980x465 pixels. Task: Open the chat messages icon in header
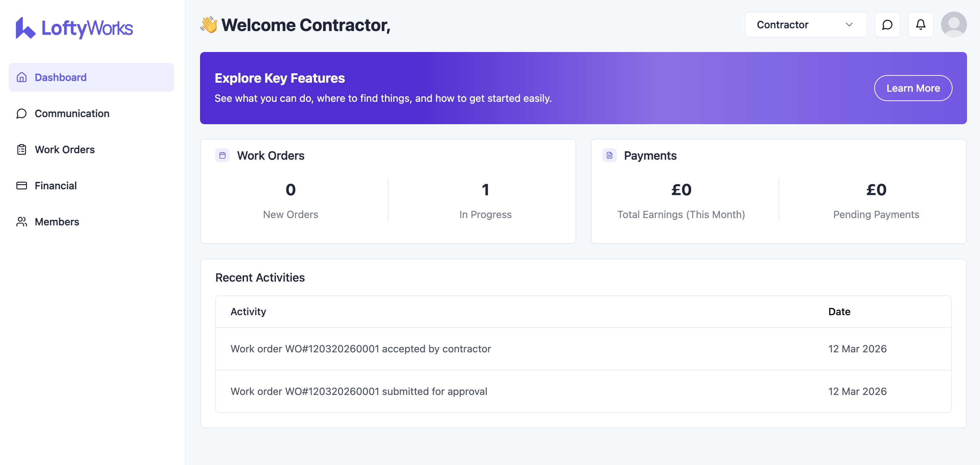(x=887, y=25)
